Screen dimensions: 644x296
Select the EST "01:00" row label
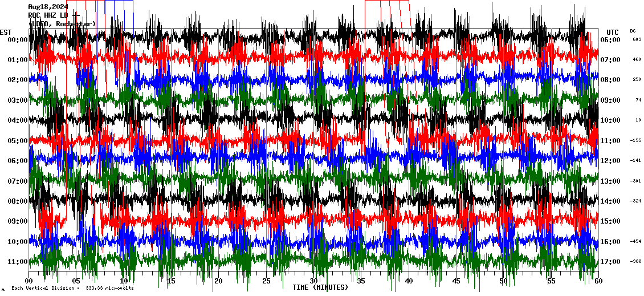17,60
